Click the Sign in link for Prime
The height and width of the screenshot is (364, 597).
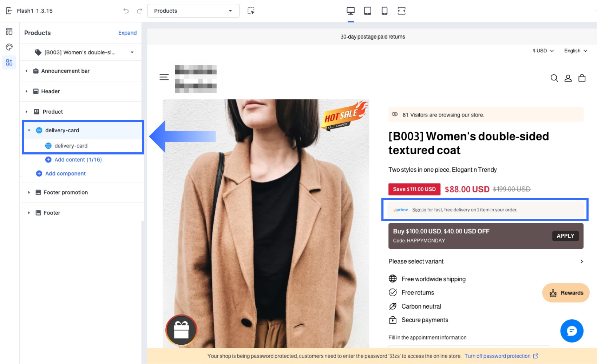click(x=419, y=210)
